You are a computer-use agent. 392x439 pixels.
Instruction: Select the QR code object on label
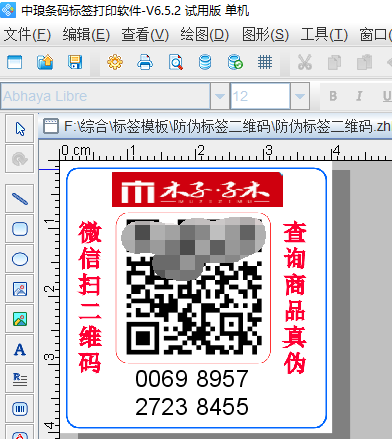[193, 287]
